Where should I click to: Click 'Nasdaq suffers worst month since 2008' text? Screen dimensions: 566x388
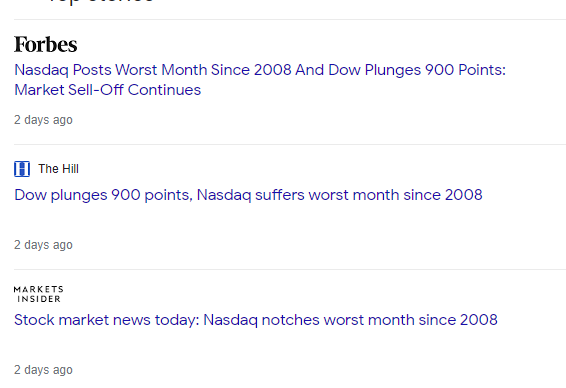coord(340,195)
